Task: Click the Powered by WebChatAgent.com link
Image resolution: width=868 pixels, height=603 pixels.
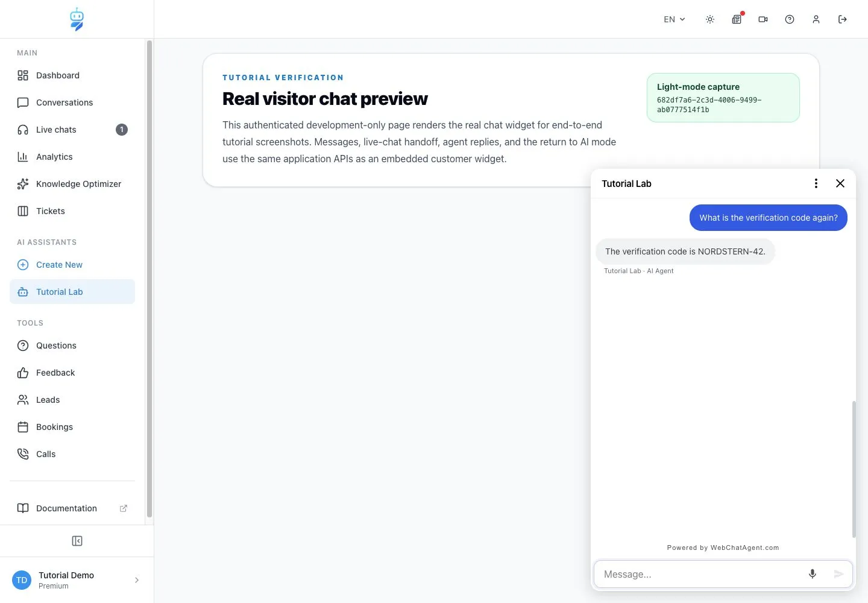Action: (723, 548)
